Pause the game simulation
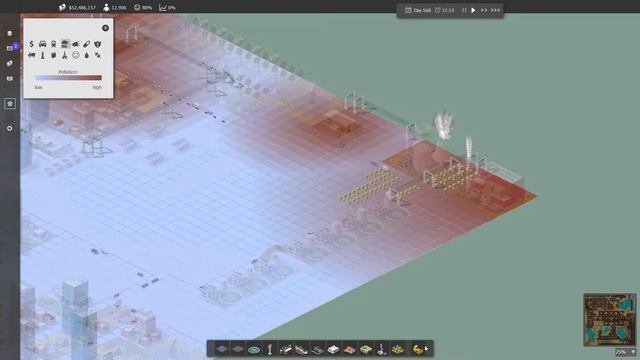The width and height of the screenshot is (640, 360). pyautogui.click(x=464, y=10)
